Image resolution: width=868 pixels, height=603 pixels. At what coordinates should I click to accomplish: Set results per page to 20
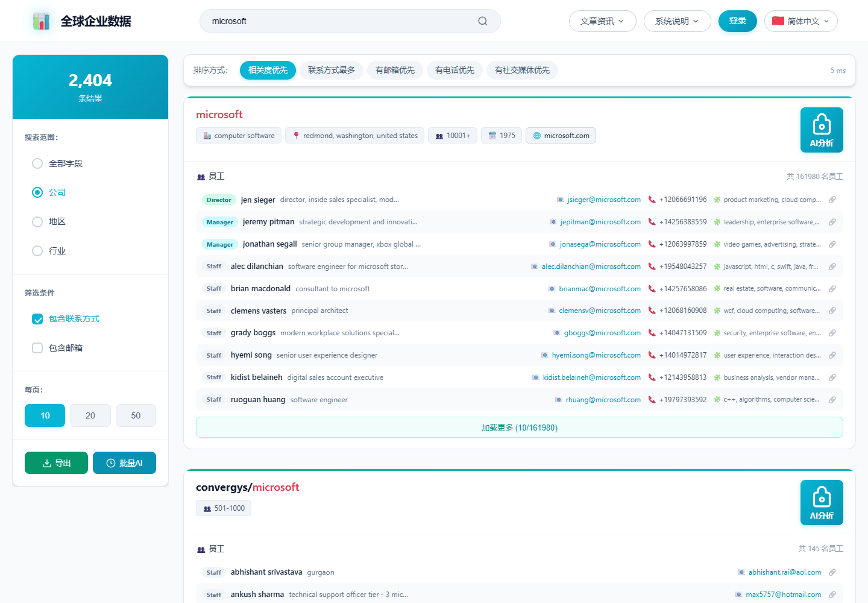pos(90,415)
